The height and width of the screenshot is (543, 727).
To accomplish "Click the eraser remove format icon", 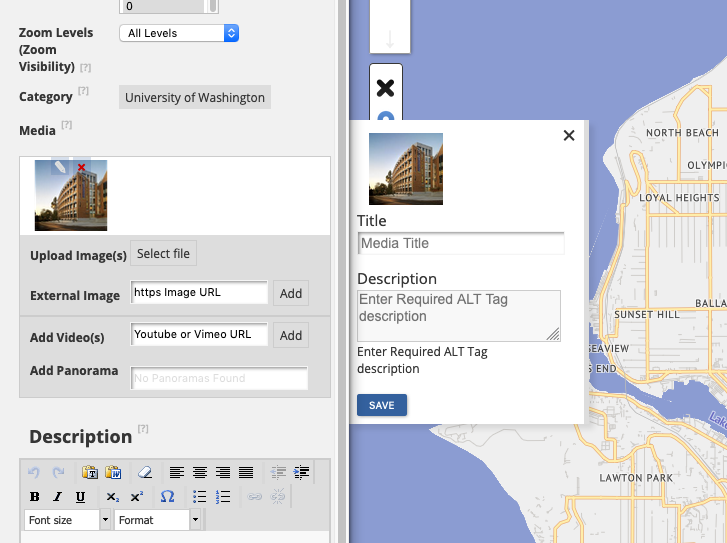I will click(144, 472).
